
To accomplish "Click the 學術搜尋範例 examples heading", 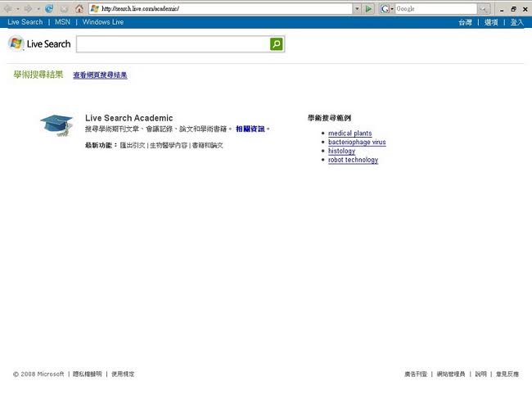I will coord(329,118).
